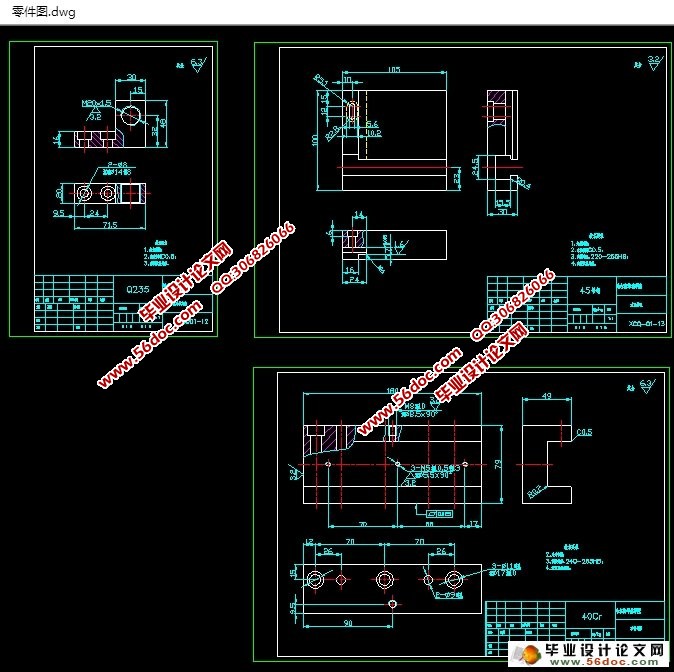The height and width of the screenshot is (672, 674).
Task: Click the 17 dimension value
Action: (x=474, y=524)
